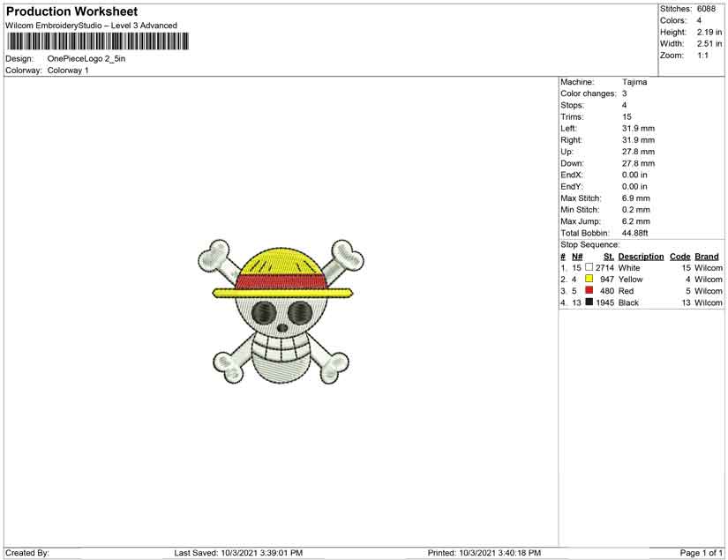The height and width of the screenshot is (560, 728).
Task: Click the Total Bobbin value 44.88ft
Action: [634, 233]
